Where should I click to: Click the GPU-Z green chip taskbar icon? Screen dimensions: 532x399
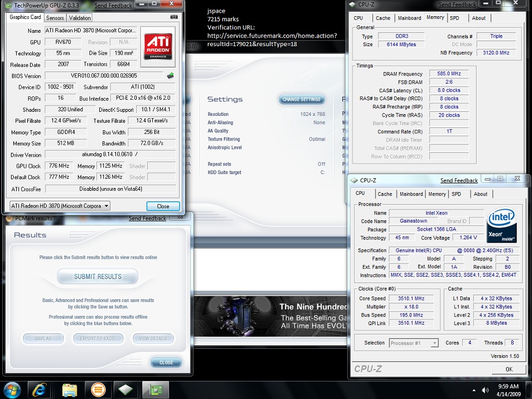[155, 390]
